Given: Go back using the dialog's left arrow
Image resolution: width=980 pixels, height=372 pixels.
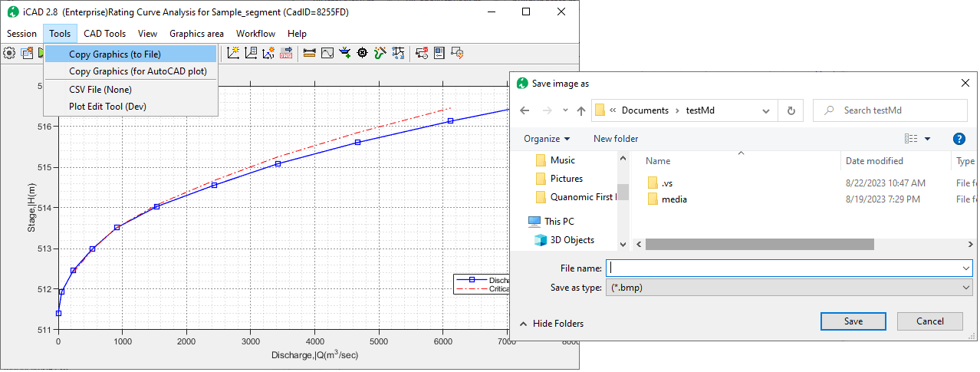Looking at the screenshot, I should pyautogui.click(x=525, y=110).
